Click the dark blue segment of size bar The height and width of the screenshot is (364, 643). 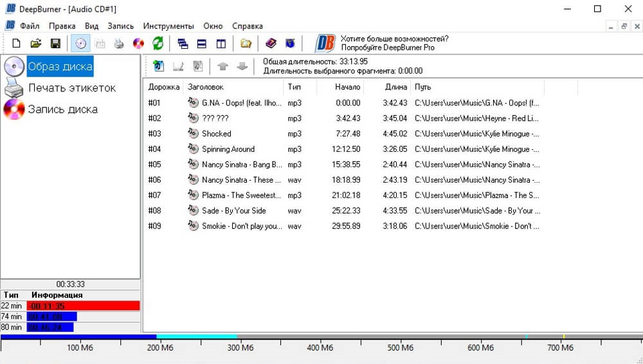(x=78, y=337)
